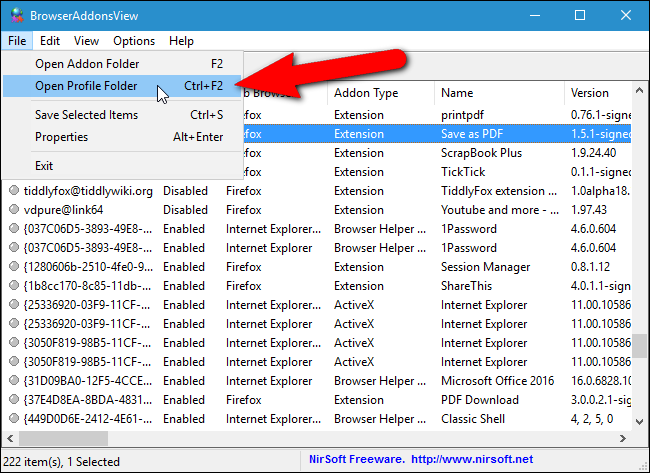
Task: Click the Disabled status of tiddlyfox@tiddlywiki.org
Action: [185, 191]
